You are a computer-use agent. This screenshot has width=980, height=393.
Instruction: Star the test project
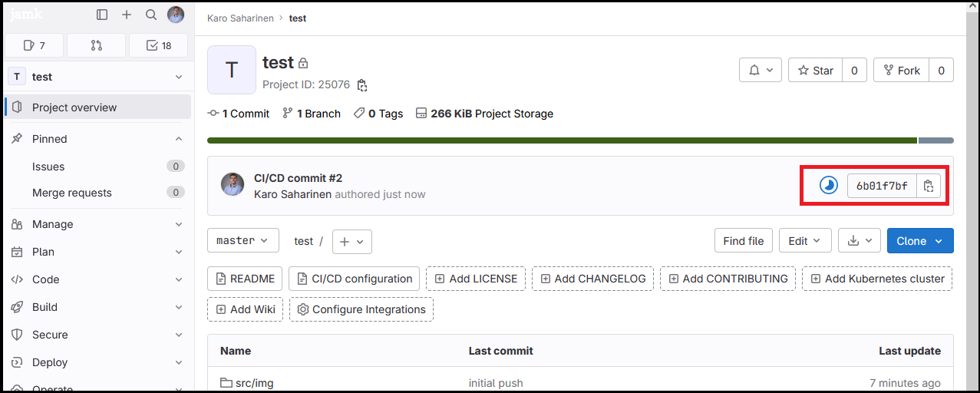pos(815,71)
